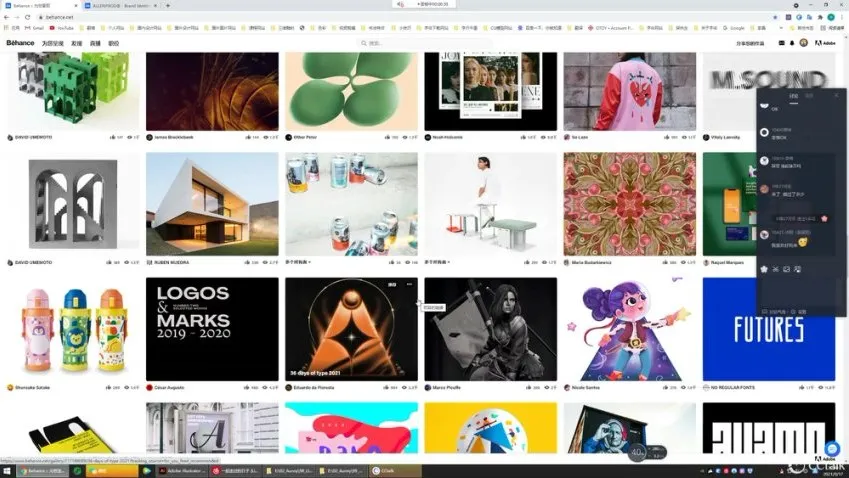This screenshot has width=849, height=478.
Task: Open Windows Start menu
Action: 8,470
